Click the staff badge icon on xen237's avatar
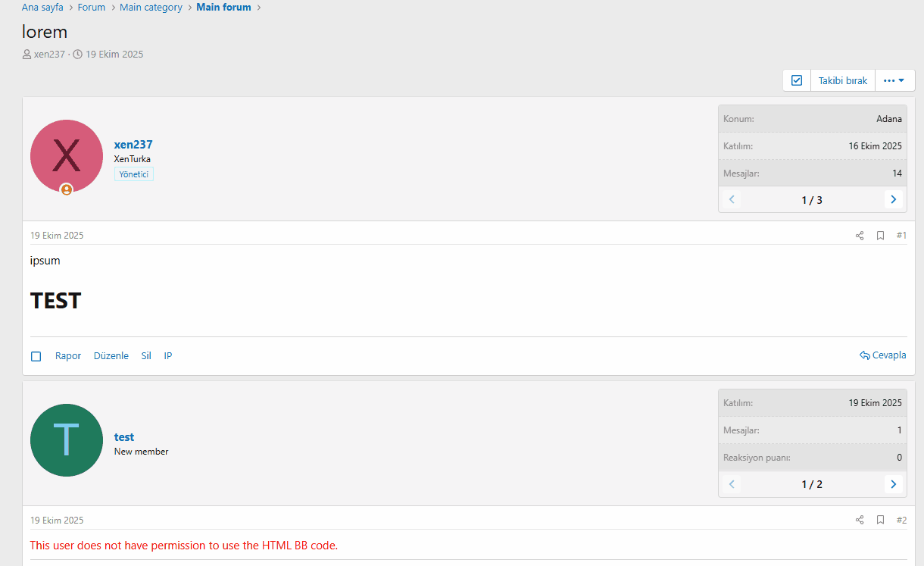The height and width of the screenshot is (566, 924). [67, 190]
